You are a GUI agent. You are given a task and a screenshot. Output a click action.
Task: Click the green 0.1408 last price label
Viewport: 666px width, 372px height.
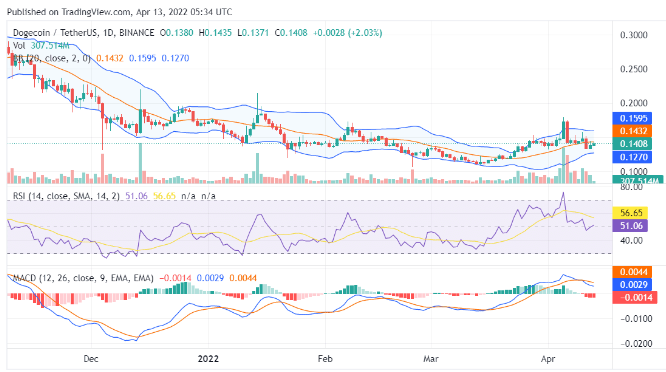(x=632, y=144)
